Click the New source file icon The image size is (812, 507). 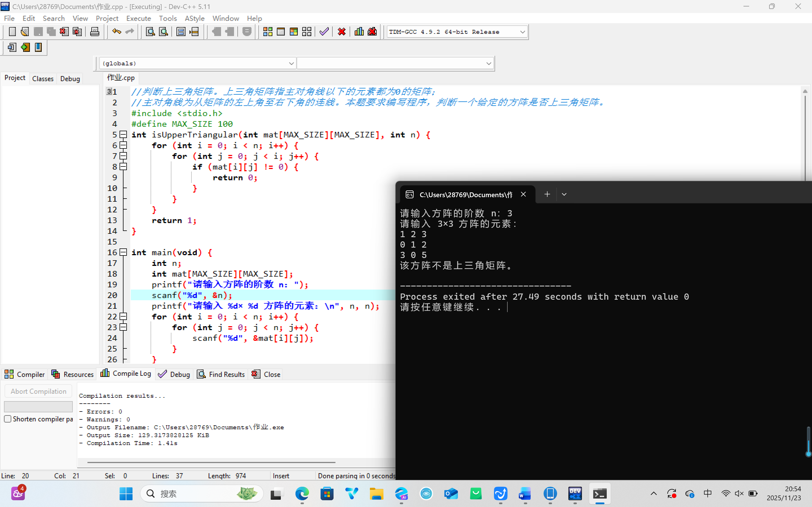tap(12, 32)
